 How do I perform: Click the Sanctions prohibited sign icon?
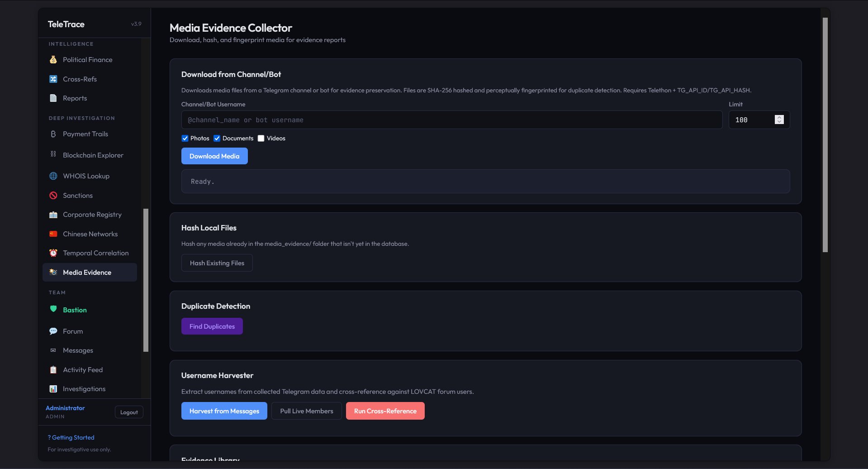click(53, 196)
